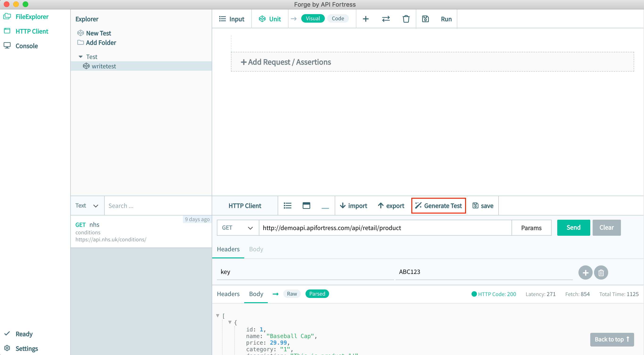Click the plus icon in the top toolbar
644x355 pixels.
point(366,19)
